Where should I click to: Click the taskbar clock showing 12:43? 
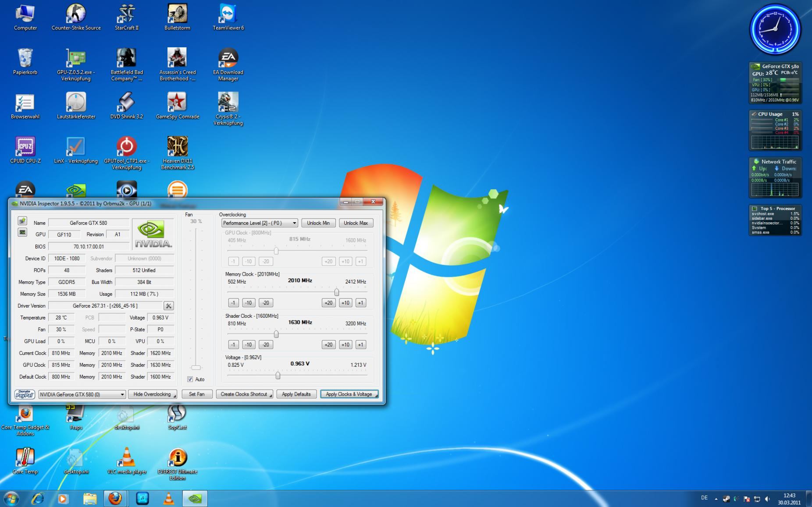[789, 499]
